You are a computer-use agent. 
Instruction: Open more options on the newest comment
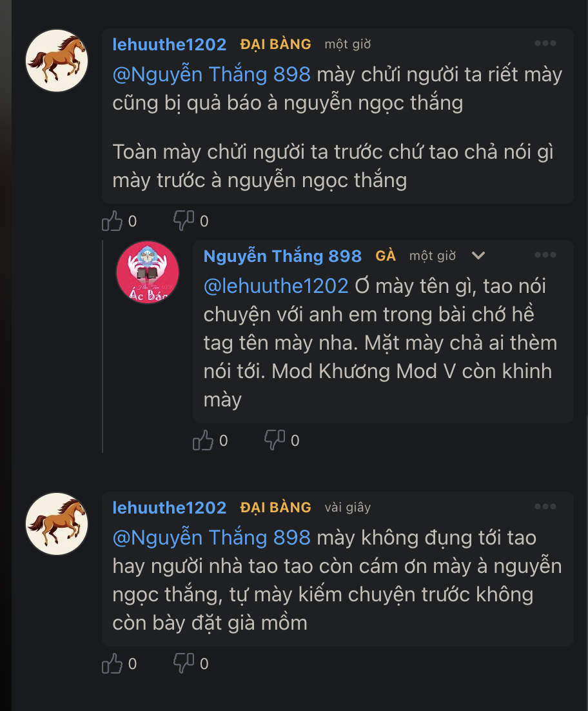point(545,507)
